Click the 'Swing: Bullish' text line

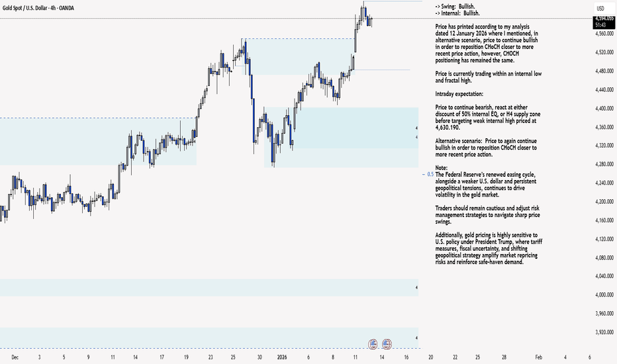(459, 6)
